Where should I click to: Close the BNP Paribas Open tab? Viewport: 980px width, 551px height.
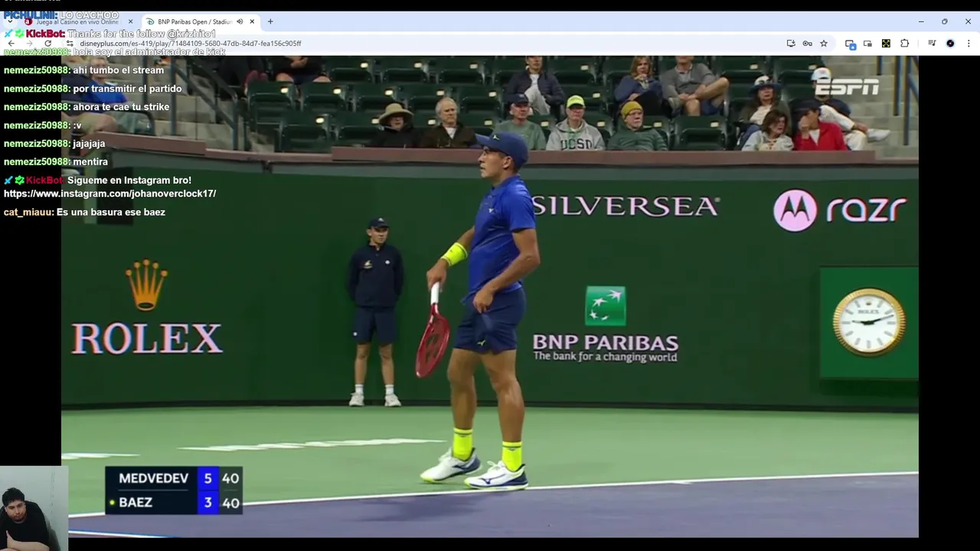point(252,21)
